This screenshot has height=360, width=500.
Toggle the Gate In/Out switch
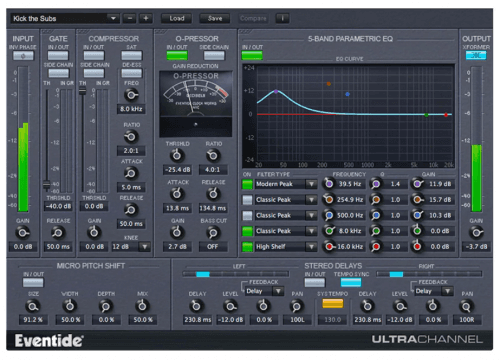(x=58, y=56)
